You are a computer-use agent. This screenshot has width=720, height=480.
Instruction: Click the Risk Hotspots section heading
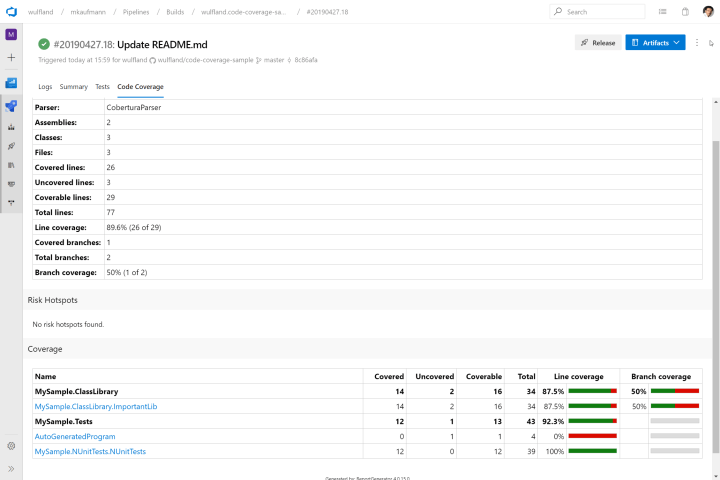(x=52, y=300)
